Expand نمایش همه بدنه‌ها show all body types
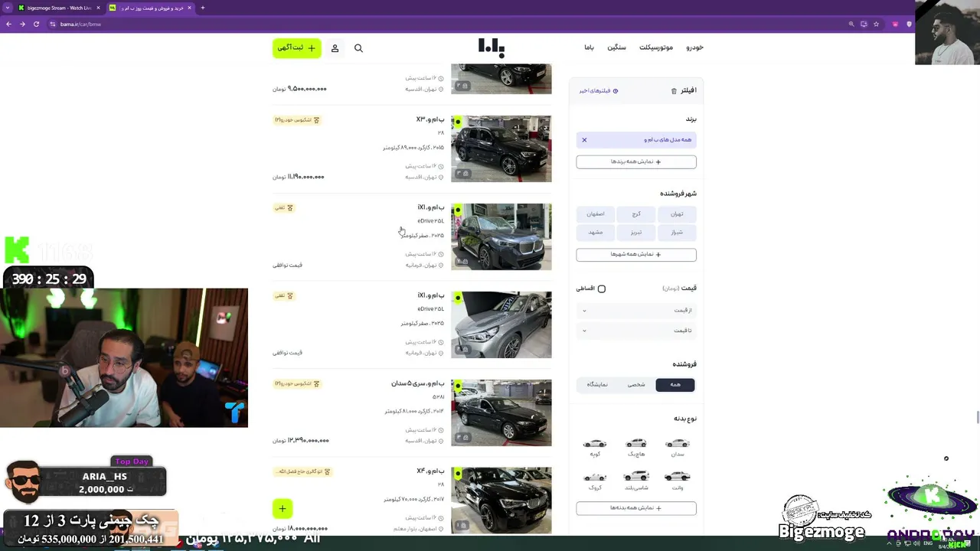This screenshot has height=551, width=980. pos(636,508)
